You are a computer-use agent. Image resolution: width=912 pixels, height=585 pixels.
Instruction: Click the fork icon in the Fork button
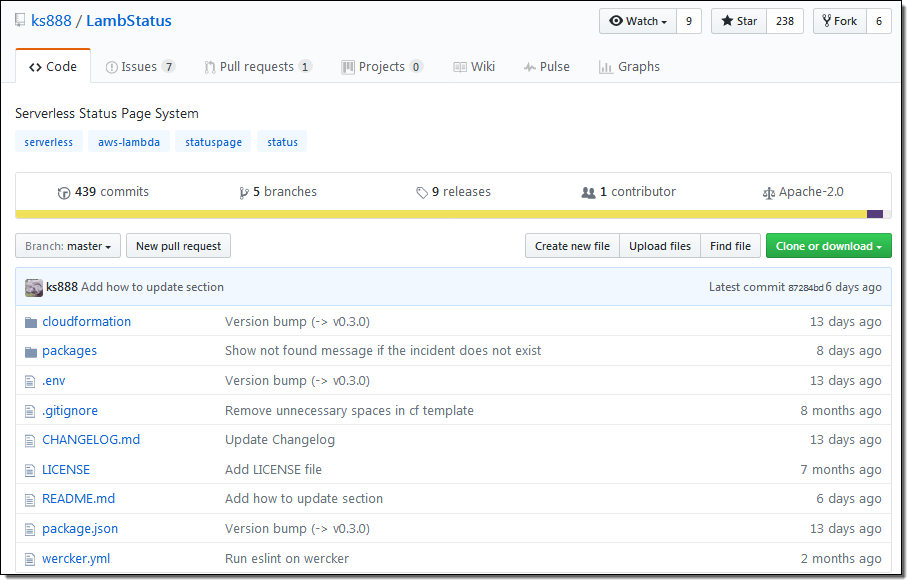pyautogui.click(x=826, y=21)
